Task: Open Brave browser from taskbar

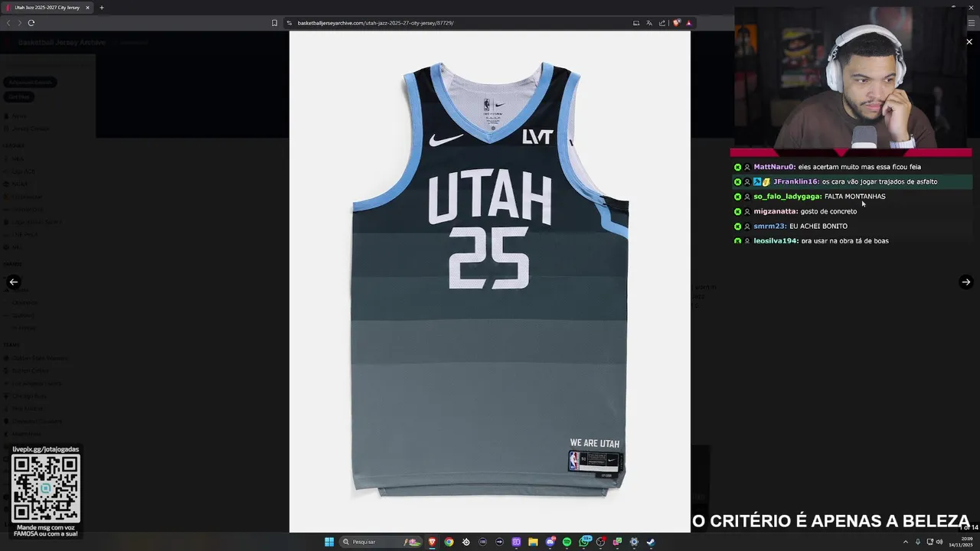Action: 433,542
